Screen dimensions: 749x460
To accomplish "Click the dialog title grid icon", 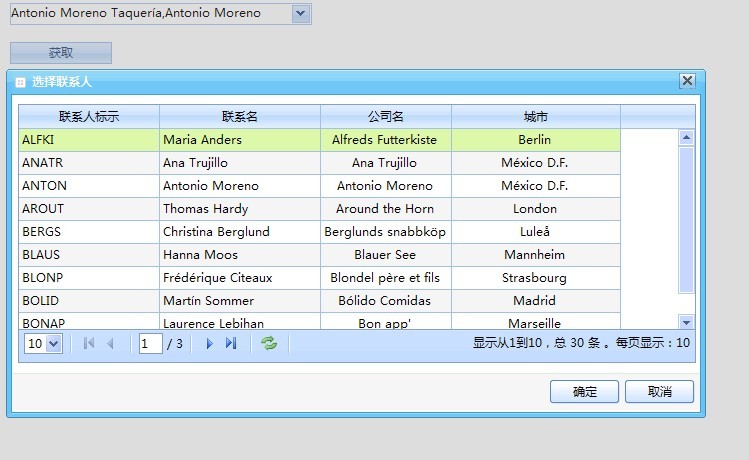I will (20, 82).
